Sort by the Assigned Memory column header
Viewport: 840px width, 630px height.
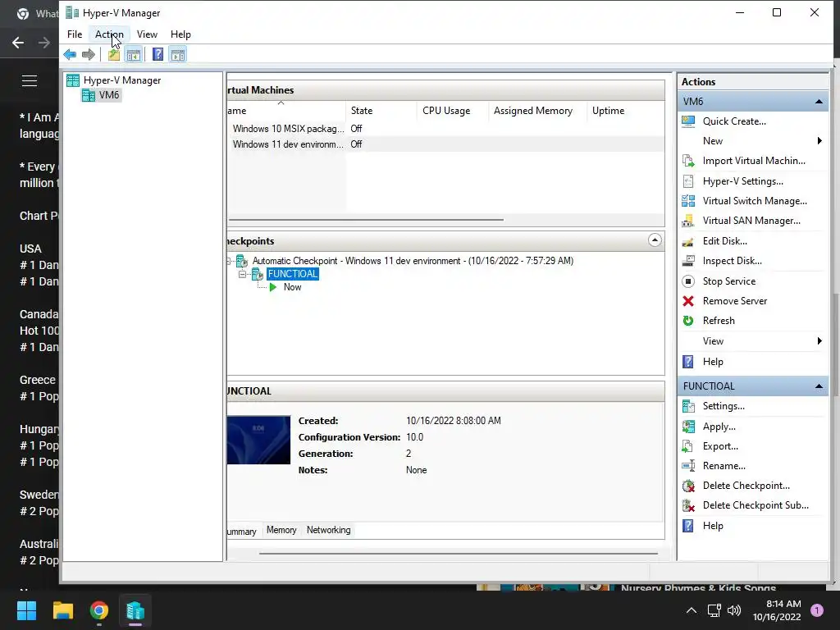click(538, 111)
